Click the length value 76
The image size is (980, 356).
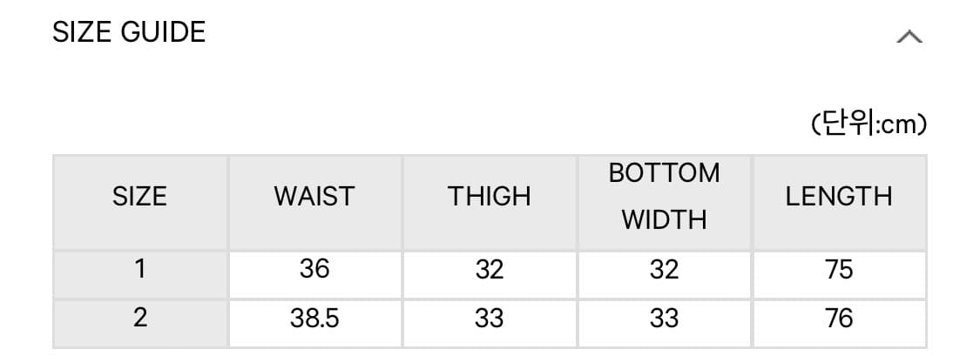[839, 319]
